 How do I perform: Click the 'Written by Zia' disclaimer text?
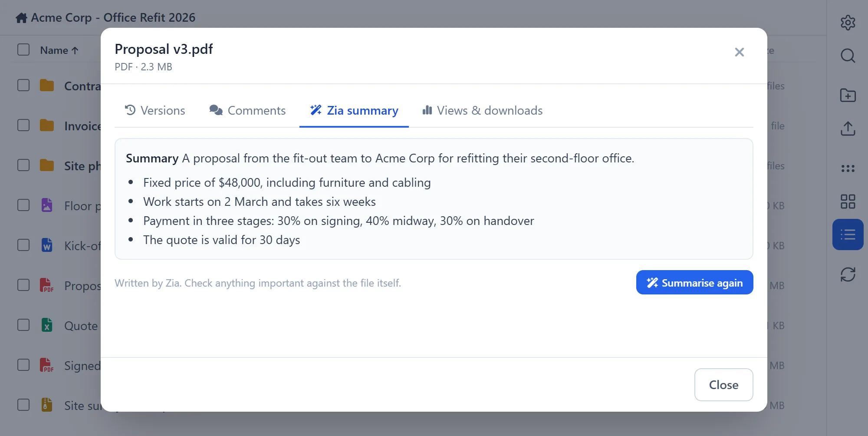tap(258, 283)
